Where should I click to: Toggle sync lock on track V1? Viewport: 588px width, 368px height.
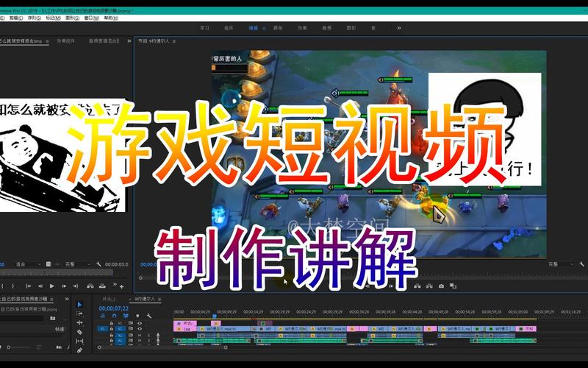point(131,329)
